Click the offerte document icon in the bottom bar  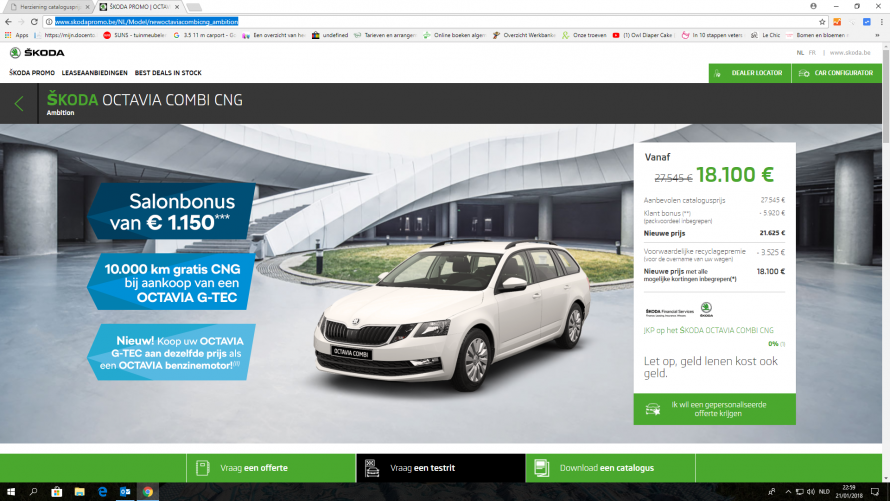(203, 468)
